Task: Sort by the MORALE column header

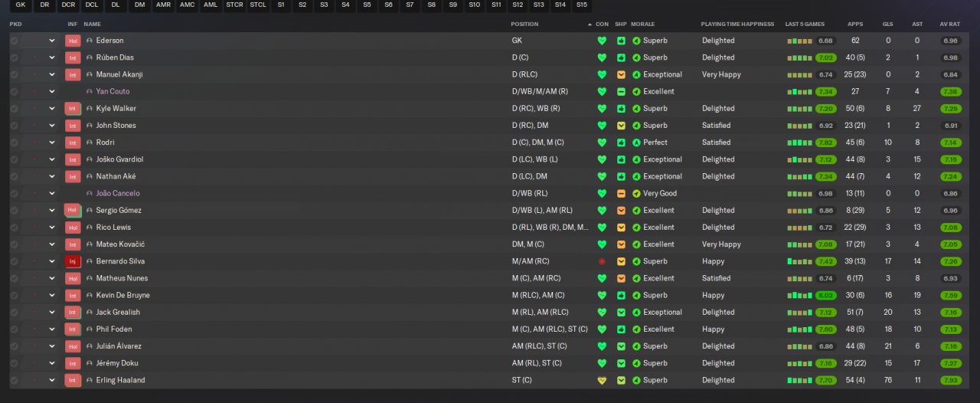Action: pyautogui.click(x=642, y=24)
